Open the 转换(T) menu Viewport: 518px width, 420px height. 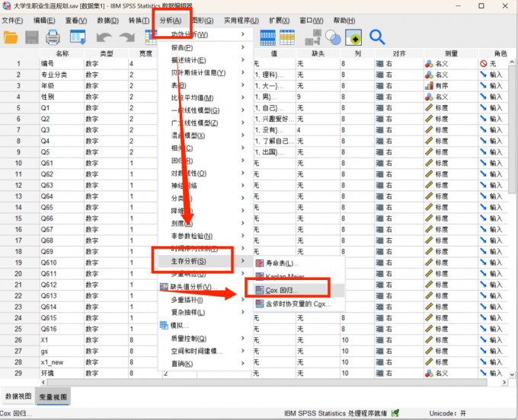click(139, 21)
